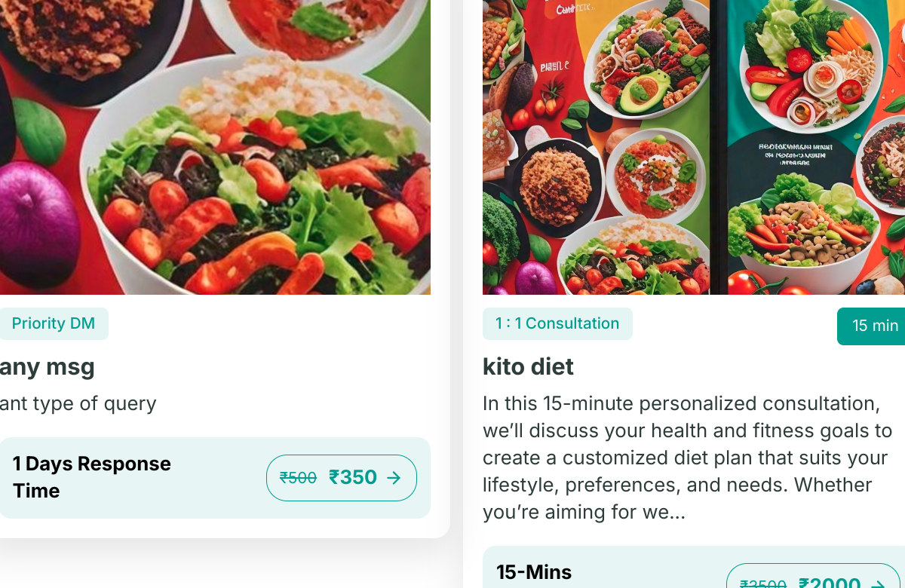Viewport: 905px width, 588px height.
Task: Click the struck-through ₹3500 original price
Action: [763, 584]
